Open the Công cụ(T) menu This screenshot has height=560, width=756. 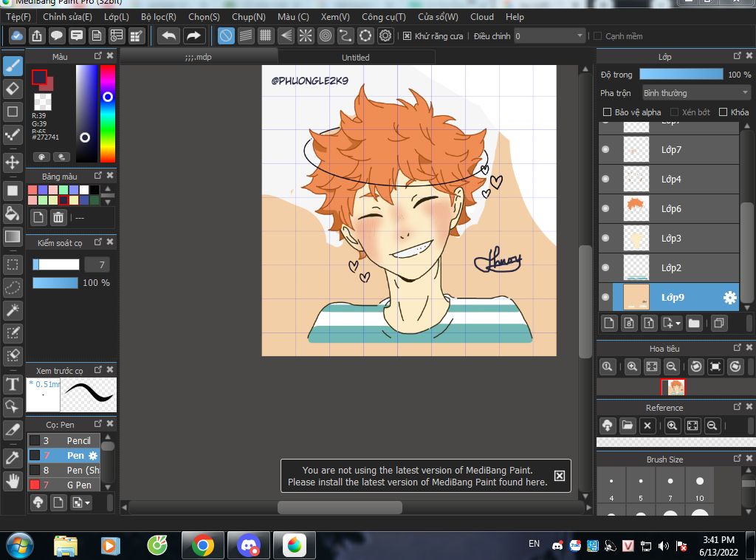(x=384, y=17)
